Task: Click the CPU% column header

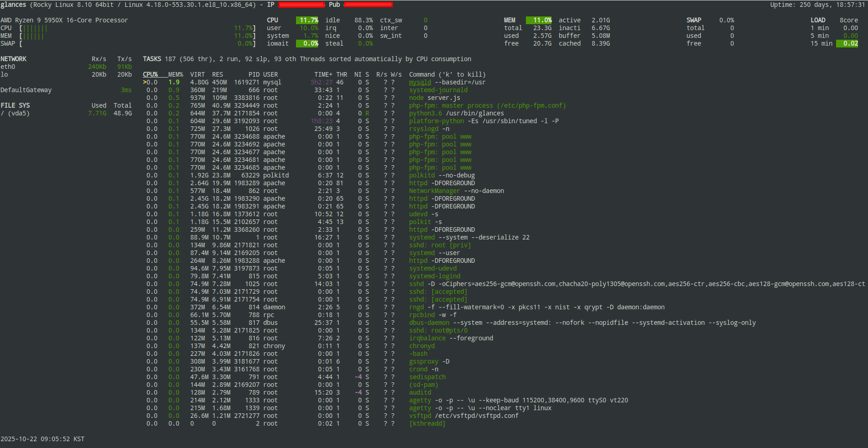Action: point(150,74)
